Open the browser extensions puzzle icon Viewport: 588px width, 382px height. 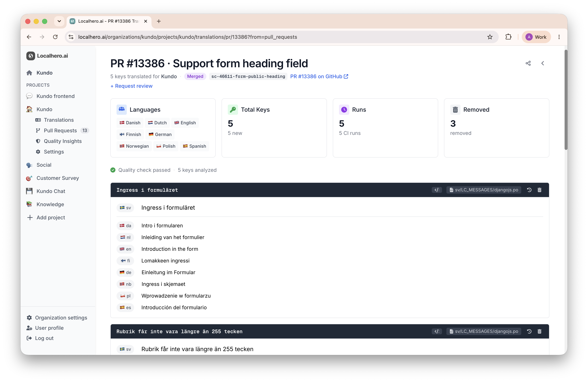[x=508, y=37]
